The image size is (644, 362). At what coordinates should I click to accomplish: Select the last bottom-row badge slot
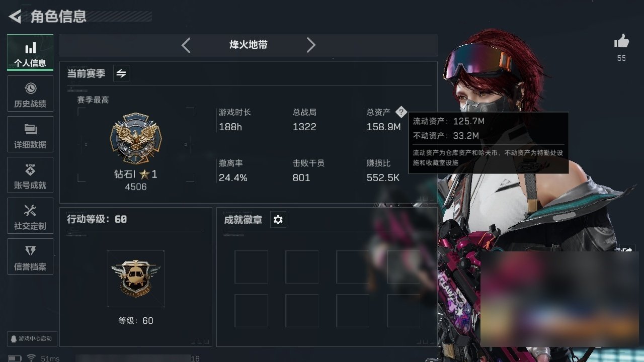[404, 311]
